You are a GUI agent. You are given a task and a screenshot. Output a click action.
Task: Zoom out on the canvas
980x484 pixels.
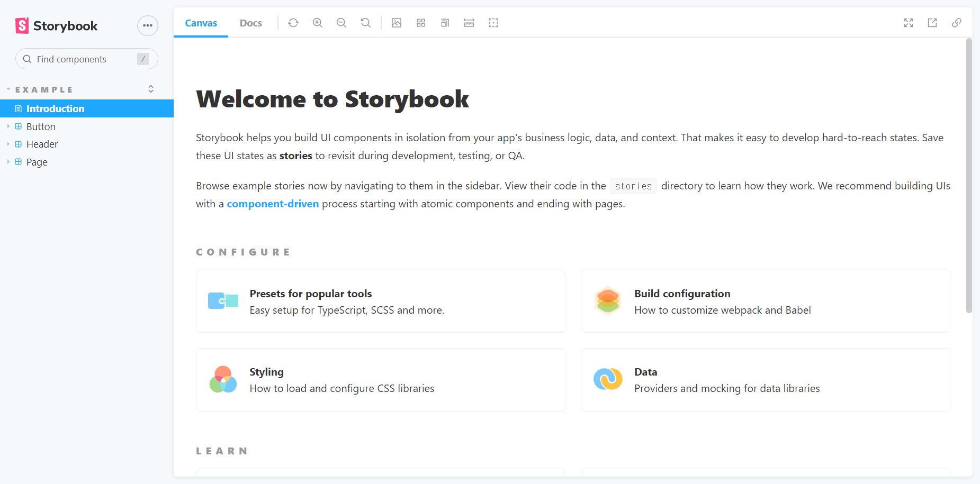[x=341, y=23]
